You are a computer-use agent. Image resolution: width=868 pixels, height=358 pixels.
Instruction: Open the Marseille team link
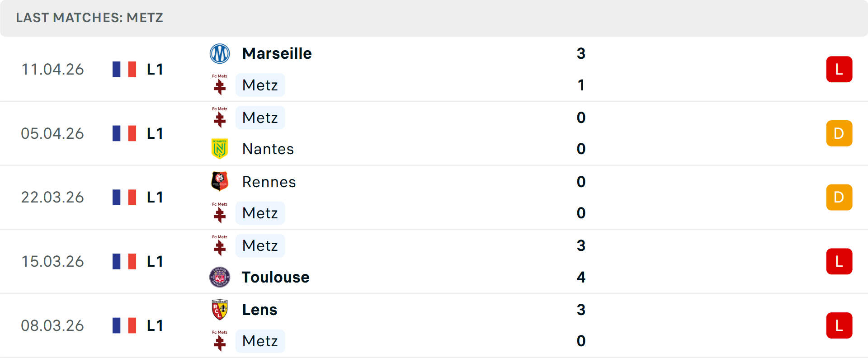[277, 54]
